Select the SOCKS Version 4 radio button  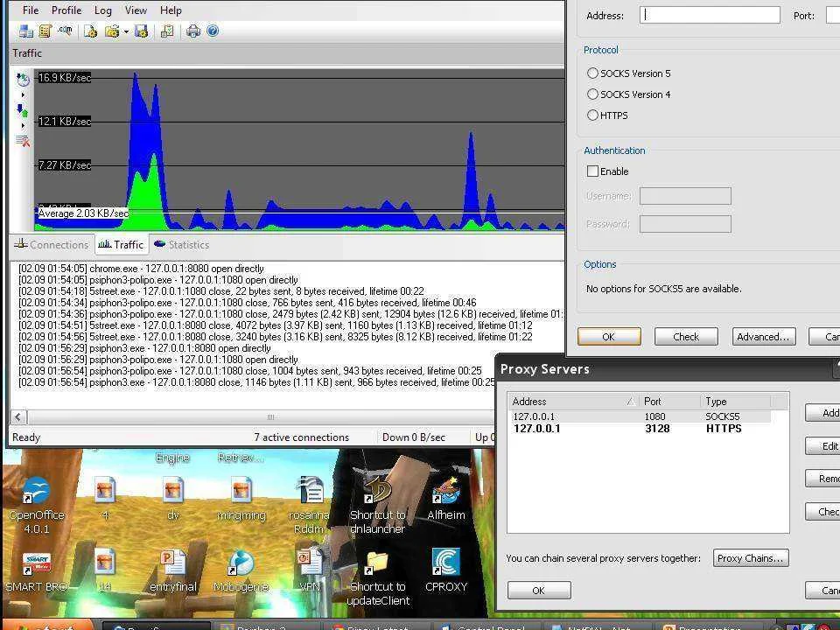592,94
